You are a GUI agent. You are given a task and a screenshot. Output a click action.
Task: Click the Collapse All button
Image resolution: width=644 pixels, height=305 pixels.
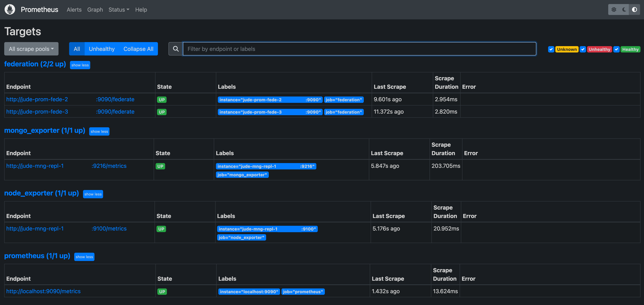[x=138, y=49]
